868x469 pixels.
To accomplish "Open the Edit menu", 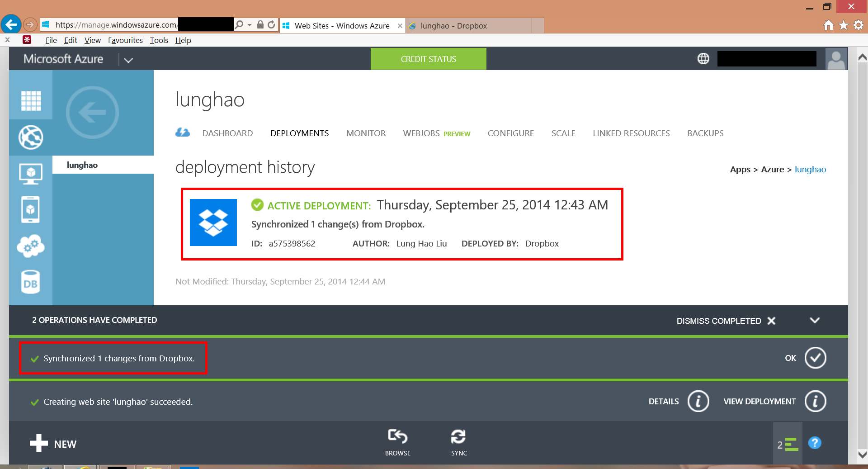I will tap(71, 40).
